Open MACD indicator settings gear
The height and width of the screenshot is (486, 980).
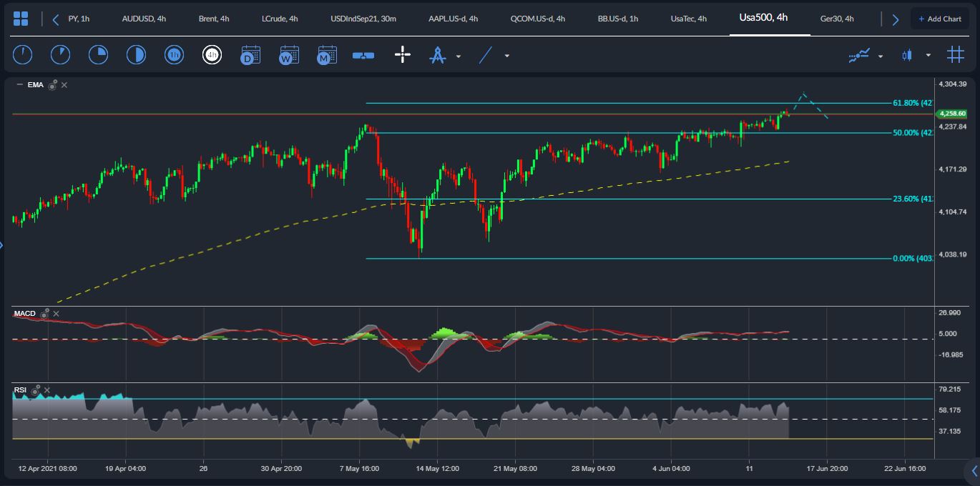(45, 314)
